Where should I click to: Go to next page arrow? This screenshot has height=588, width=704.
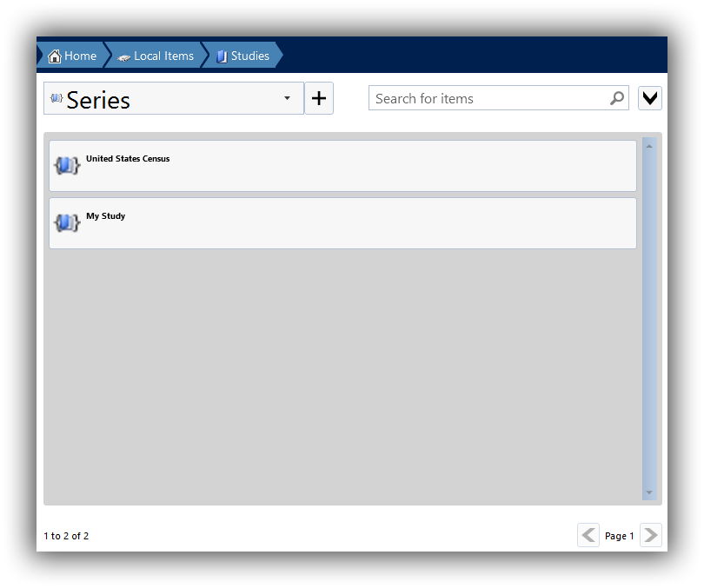pyautogui.click(x=651, y=535)
